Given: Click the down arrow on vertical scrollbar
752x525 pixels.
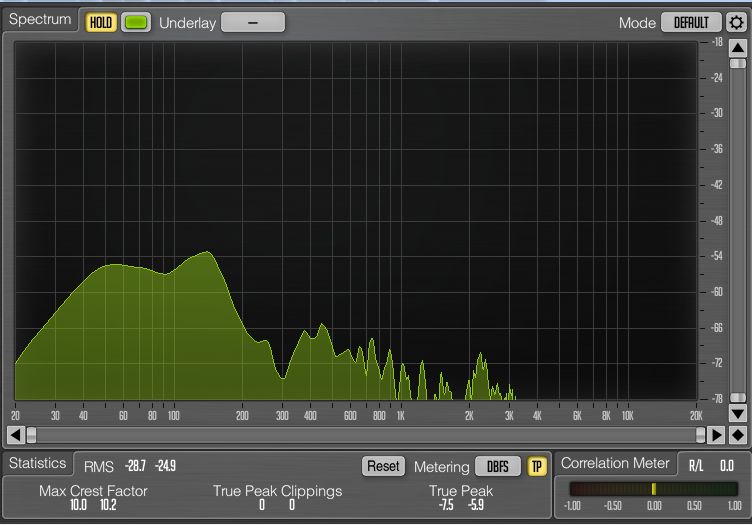Looking at the screenshot, I should [737, 413].
